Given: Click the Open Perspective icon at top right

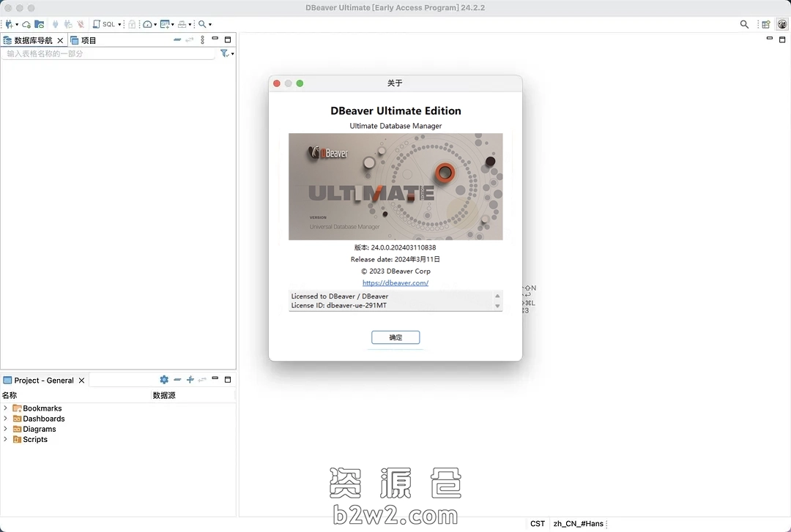Looking at the screenshot, I should click(765, 24).
